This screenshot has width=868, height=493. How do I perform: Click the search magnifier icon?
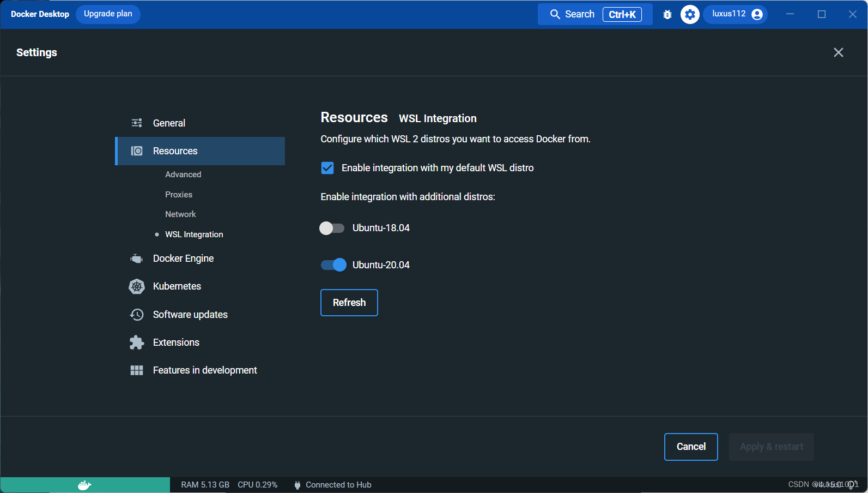(x=555, y=14)
